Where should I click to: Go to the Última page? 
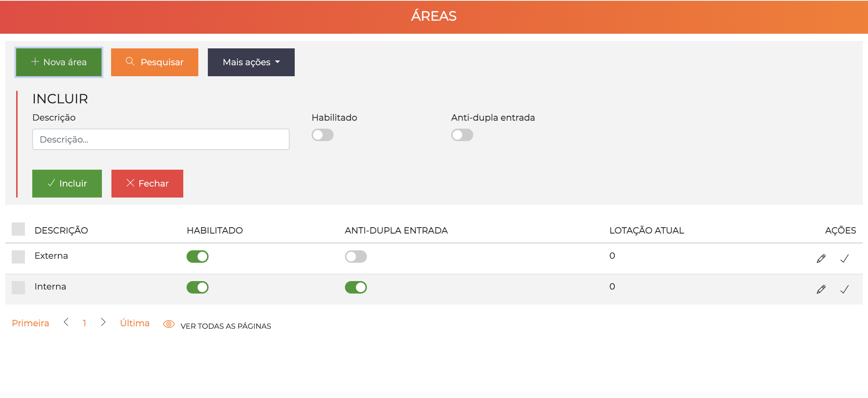[x=135, y=323]
